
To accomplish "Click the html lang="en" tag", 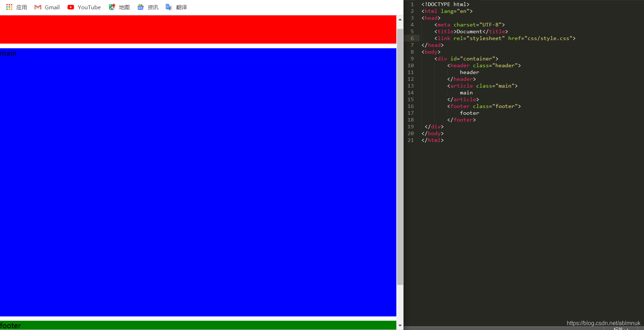I will pos(447,11).
